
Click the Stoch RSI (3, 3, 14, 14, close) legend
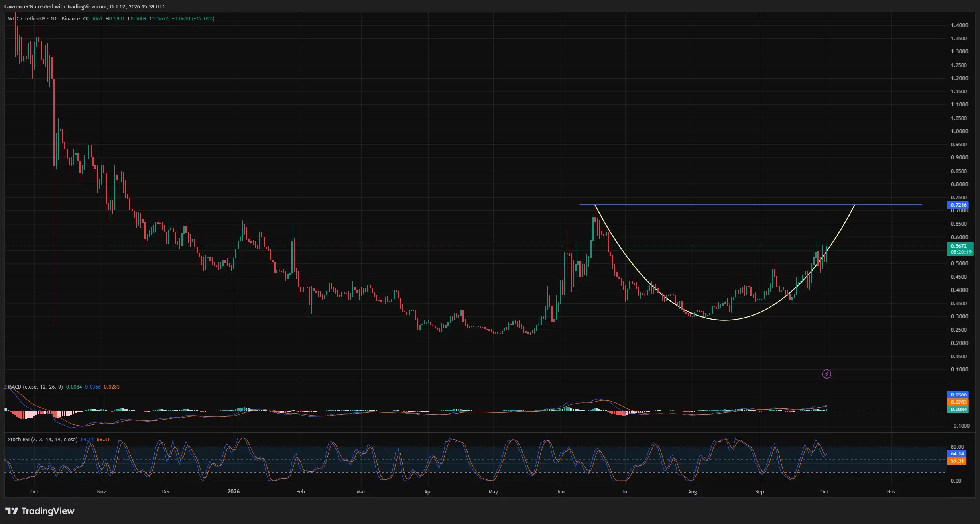(x=43, y=439)
